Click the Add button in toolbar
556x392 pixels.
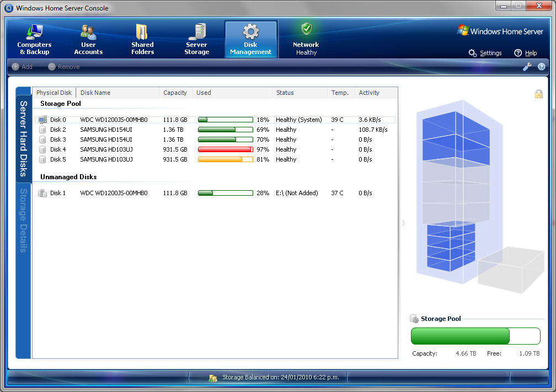tap(22, 67)
